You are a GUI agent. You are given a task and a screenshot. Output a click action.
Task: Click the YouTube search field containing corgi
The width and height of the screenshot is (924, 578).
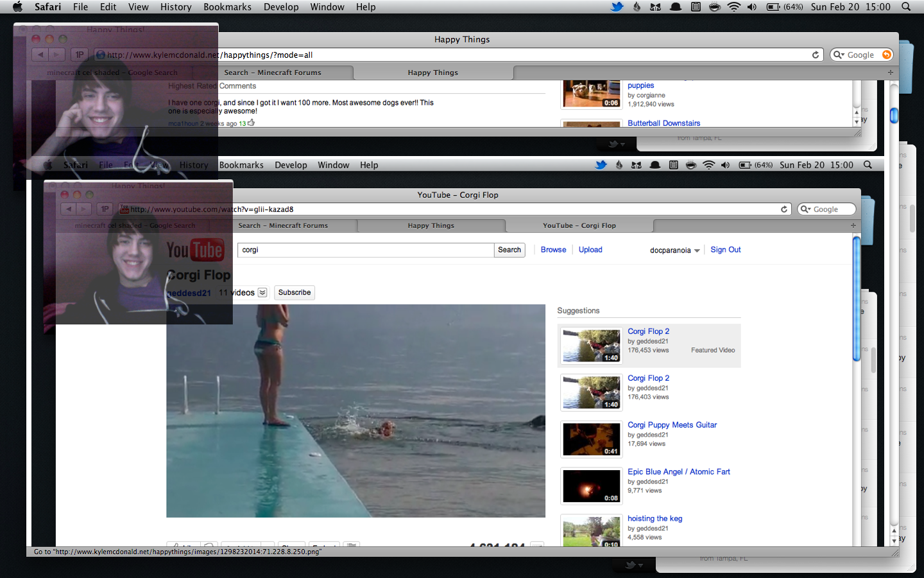[x=365, y=250]
